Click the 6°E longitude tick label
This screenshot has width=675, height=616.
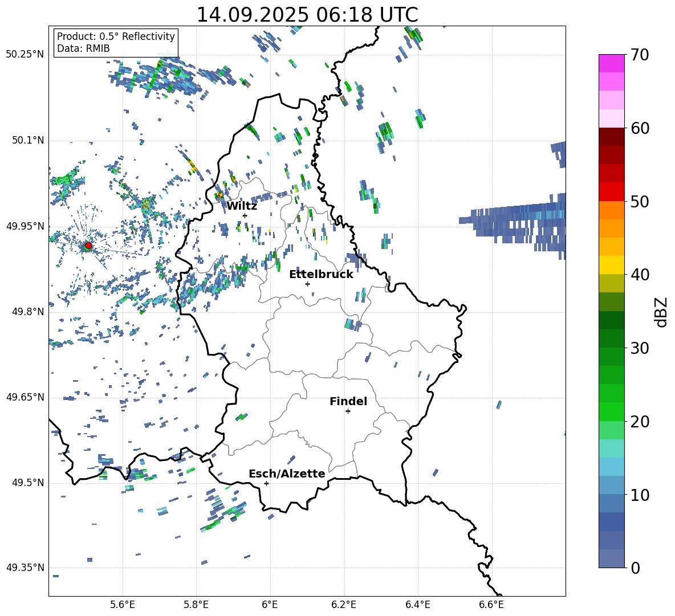coord(270,604)
